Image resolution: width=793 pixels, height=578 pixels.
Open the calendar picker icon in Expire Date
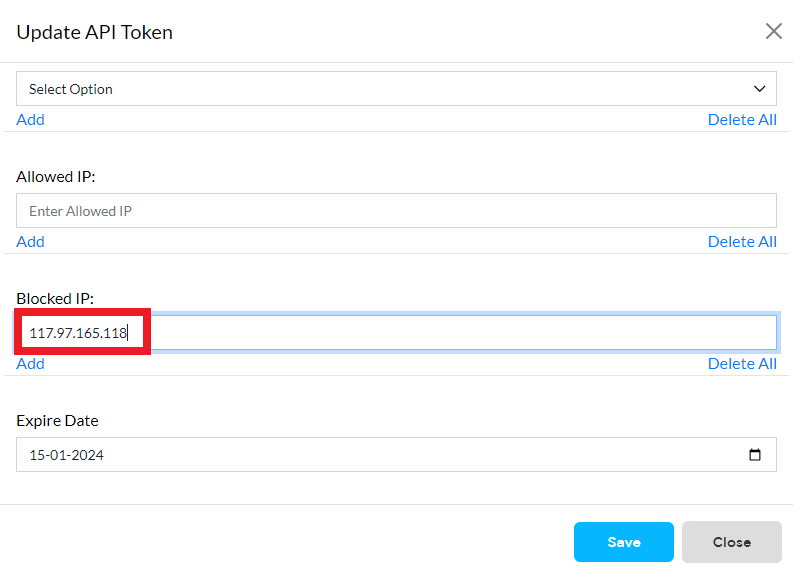(x=755, y=455)
